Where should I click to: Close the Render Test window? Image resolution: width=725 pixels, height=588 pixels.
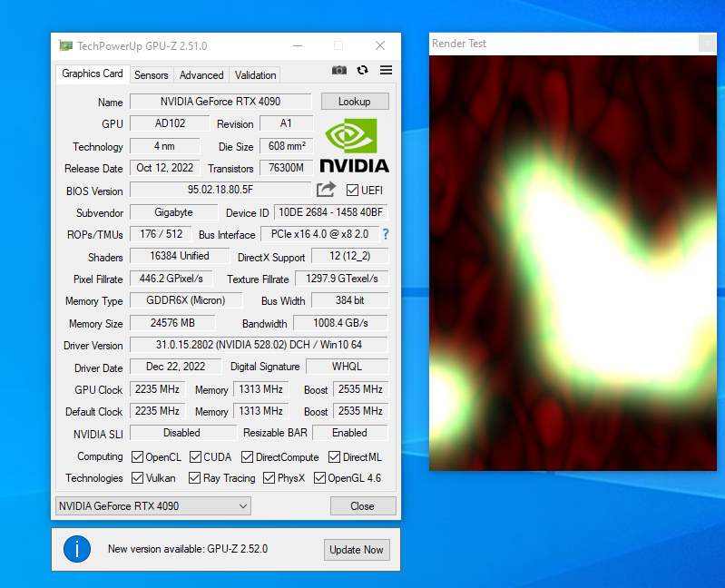pyautogui.click(x=708, y=44)
